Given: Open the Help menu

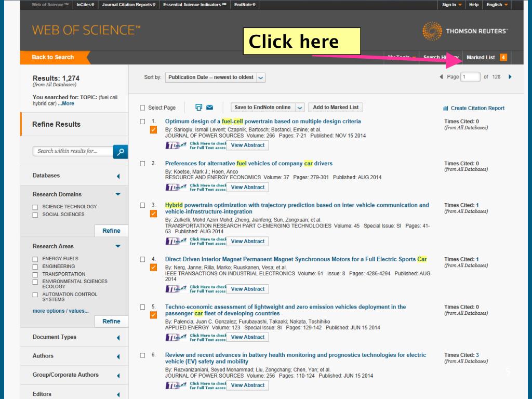Looking at the screenshot, I should click(x=474, y=5).
